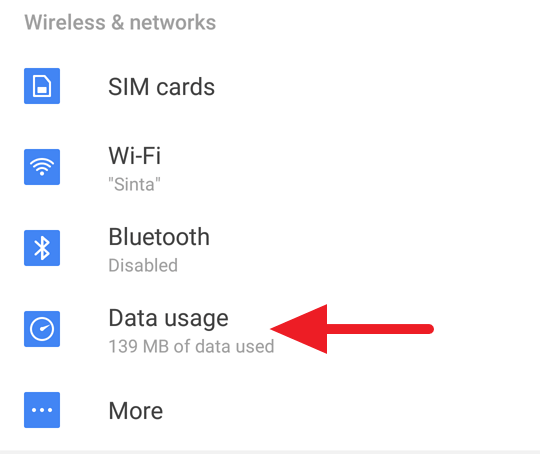Select the Bluetooth "Disabled" status text
The height and width of the screenshot is (454, 540).
[x=143, y=266]
